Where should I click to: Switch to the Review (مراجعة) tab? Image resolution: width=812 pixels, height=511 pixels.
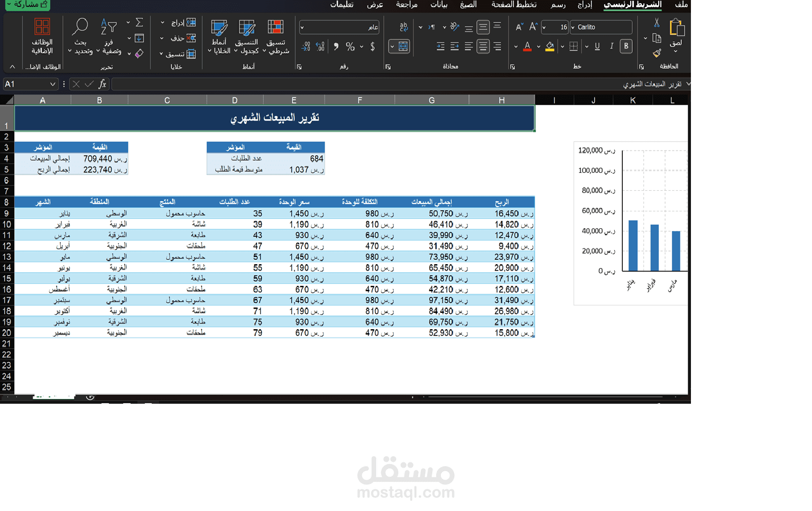pos(407,5)
